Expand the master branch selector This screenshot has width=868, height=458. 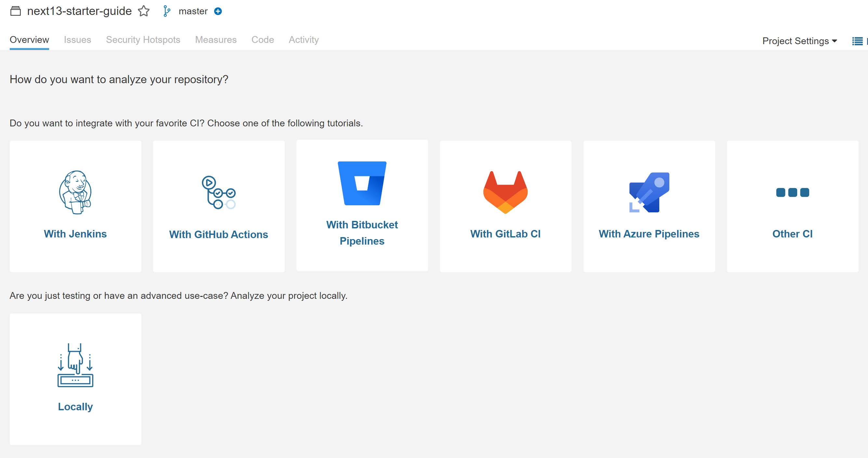[193, 11]
